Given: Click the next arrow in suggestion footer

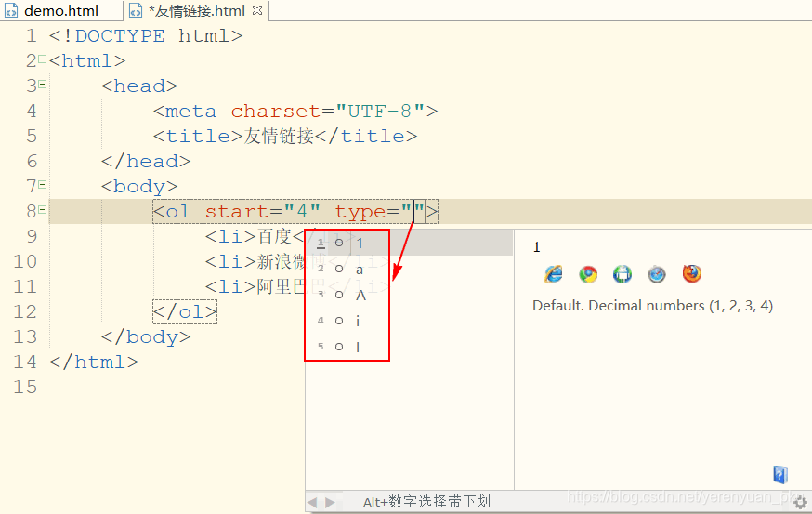Looking at the screenshot, I should pos(330,502).
